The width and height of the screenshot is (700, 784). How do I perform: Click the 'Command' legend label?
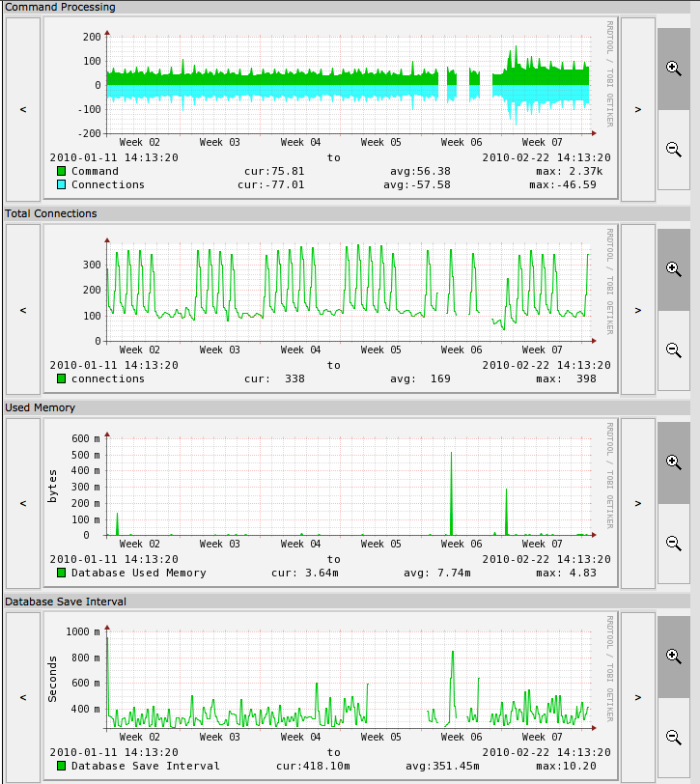click(95, 172)
